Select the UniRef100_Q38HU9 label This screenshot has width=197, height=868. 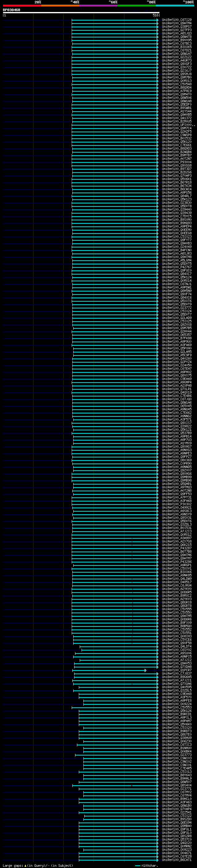pos(177,737)
